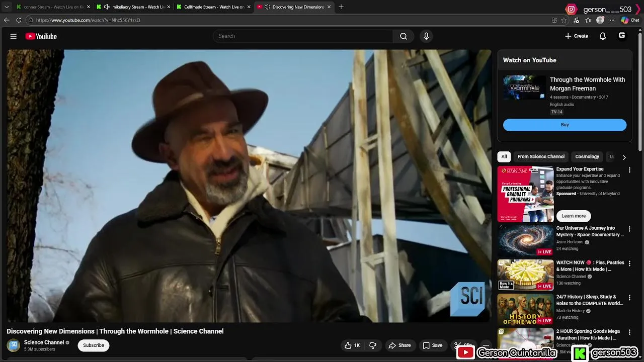Show more filter chips with right arrow
The image size is (644, 362).
coord(624,157)
